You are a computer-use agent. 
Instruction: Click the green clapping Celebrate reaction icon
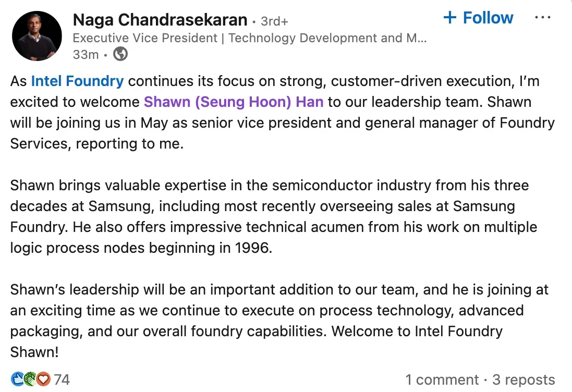tap(30, 379)
